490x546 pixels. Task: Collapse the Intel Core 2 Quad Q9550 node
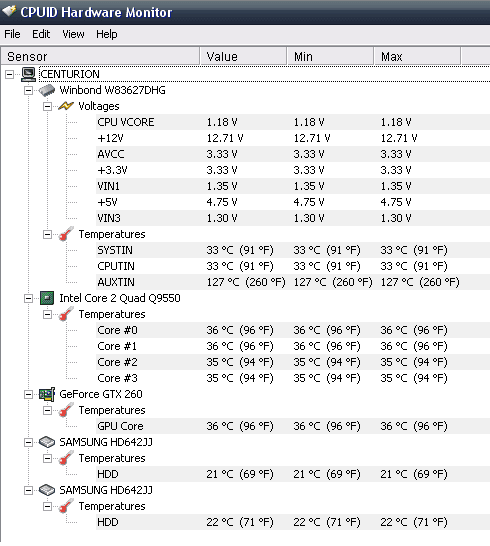[28, 298]
